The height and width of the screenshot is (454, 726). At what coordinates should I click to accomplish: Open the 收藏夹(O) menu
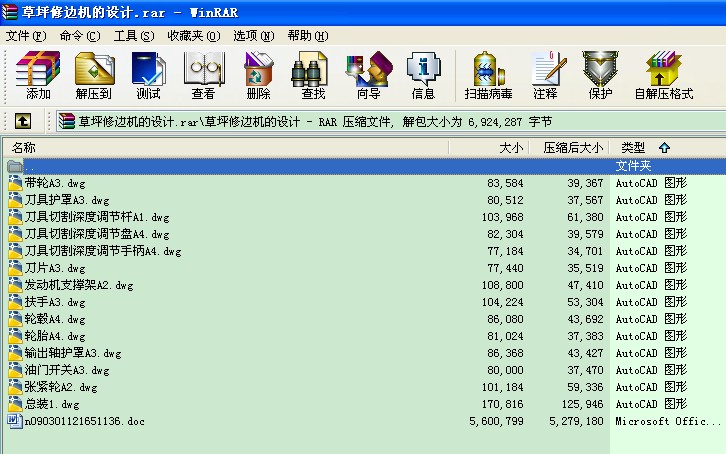pos(194,36)
